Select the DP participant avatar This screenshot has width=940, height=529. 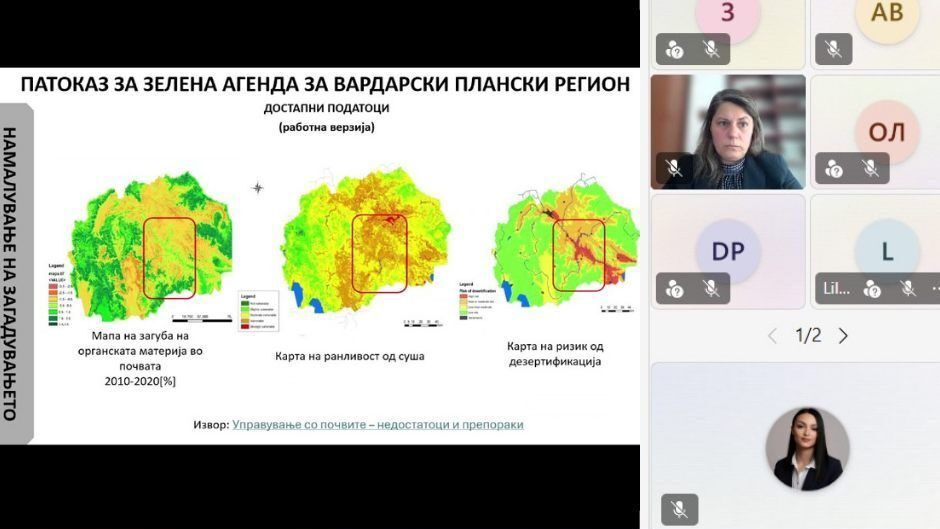coord(727,251)
